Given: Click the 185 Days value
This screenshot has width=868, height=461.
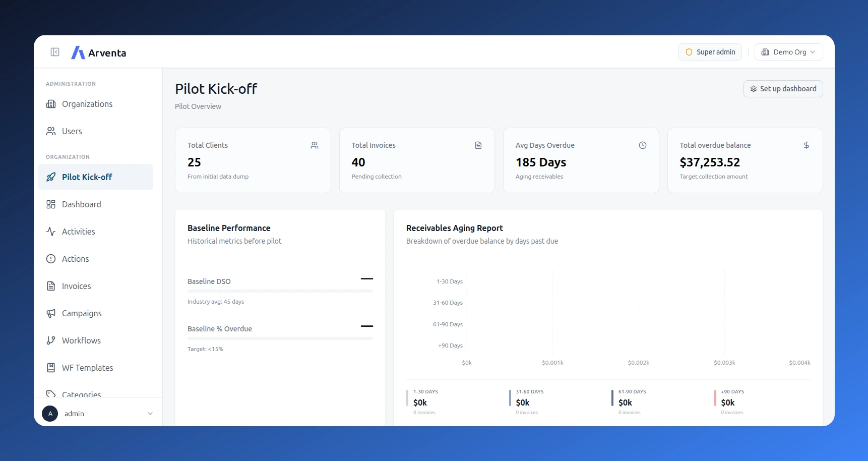Looking at the screenshot, I should point(541,162).
